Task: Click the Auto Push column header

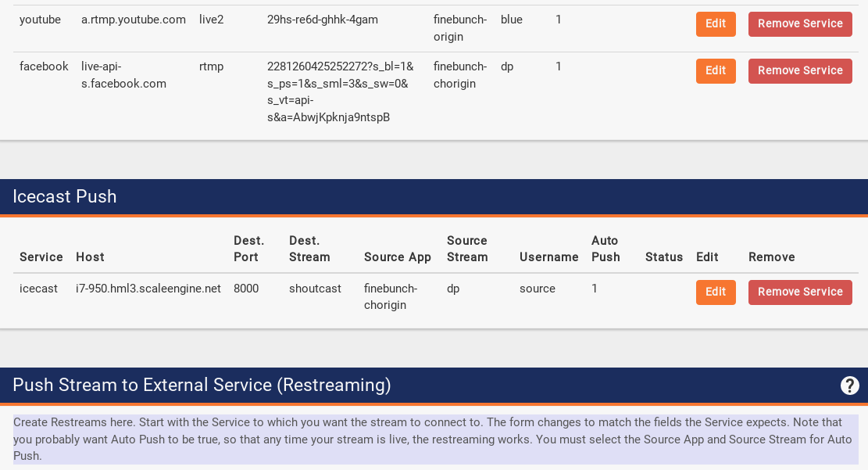Action: pyautogui.click(x=605, y=249)
